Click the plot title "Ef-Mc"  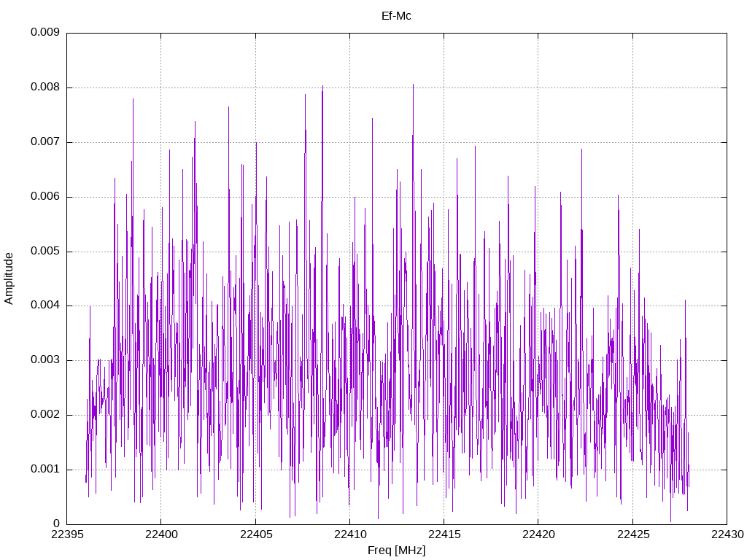[396, 16]
